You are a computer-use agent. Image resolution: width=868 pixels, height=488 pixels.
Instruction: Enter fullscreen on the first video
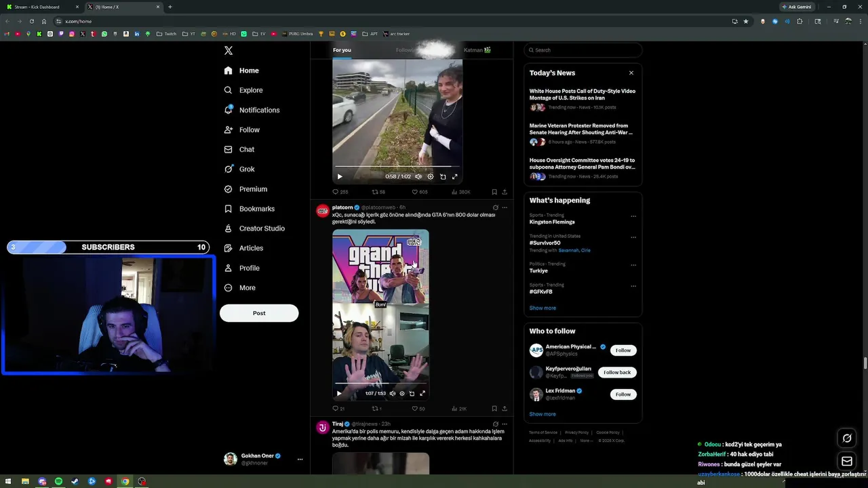click(455, 176)
